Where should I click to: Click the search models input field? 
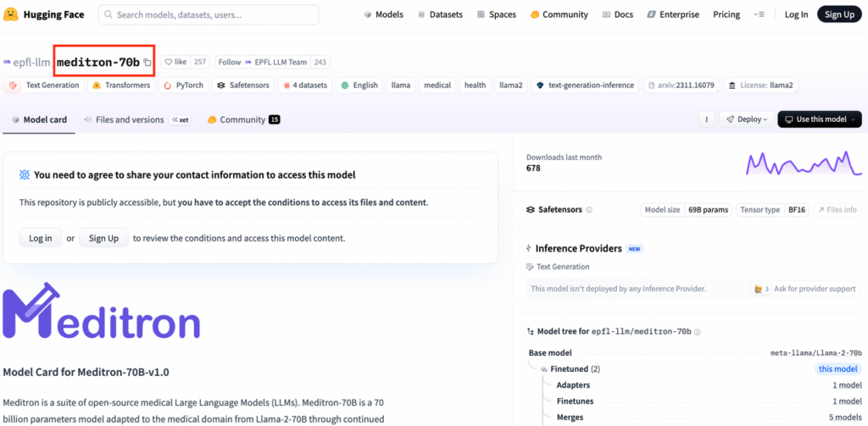click(x=209, y=14)
